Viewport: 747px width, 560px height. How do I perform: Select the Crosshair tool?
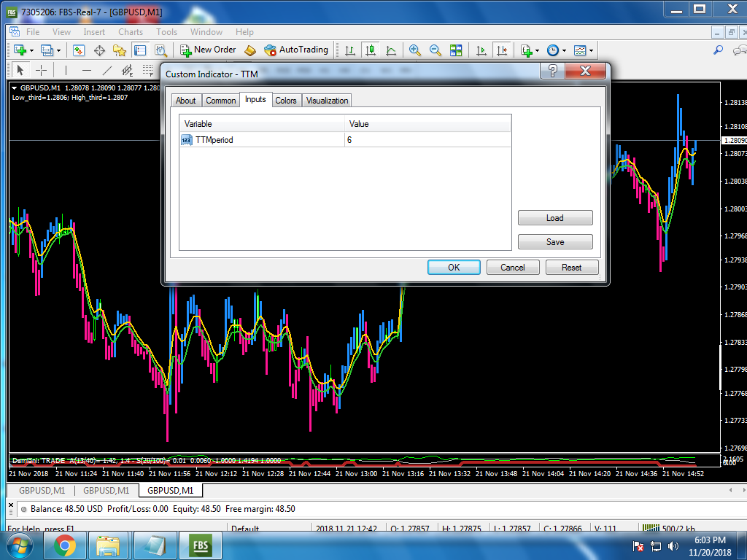[42, 71]
